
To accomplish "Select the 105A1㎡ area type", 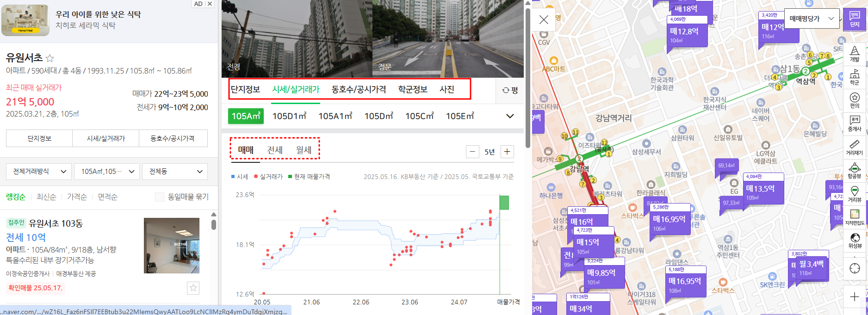I will 335,116.
